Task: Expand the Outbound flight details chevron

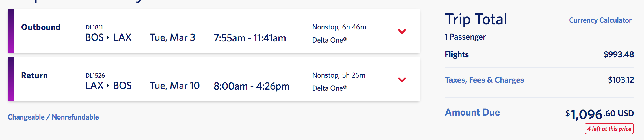Action: tap(402, 31)
